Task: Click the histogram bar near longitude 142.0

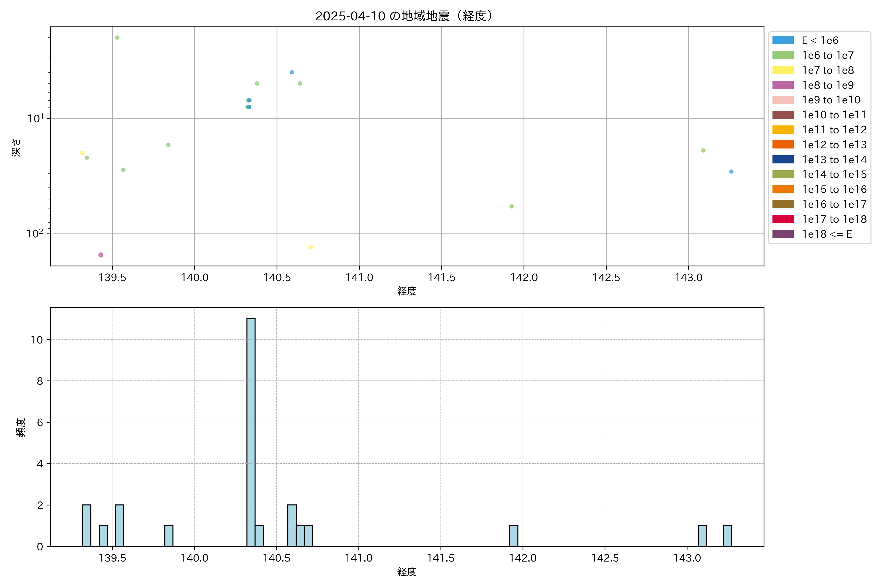Action: 513,536
